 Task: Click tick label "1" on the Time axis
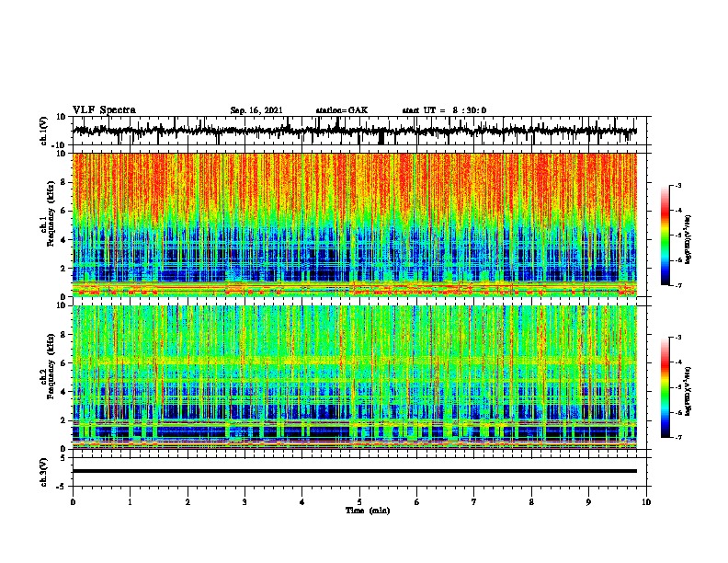131,502
